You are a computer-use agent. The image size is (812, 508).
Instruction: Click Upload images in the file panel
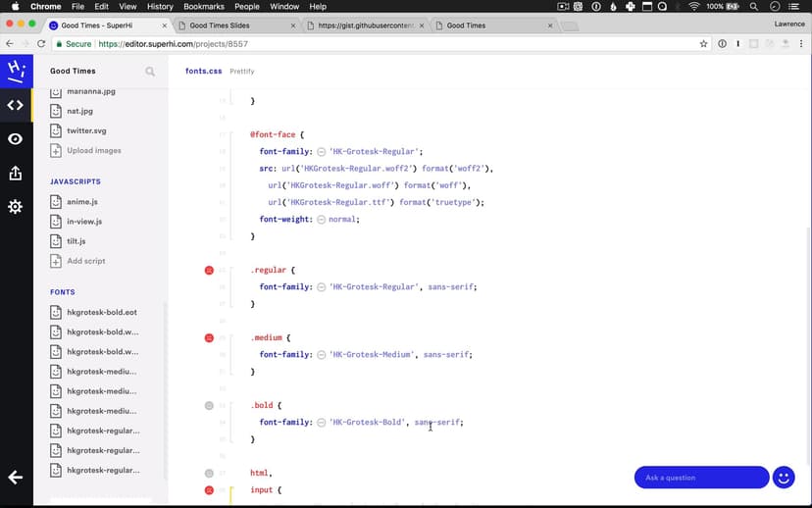click(x=93, y=151)
